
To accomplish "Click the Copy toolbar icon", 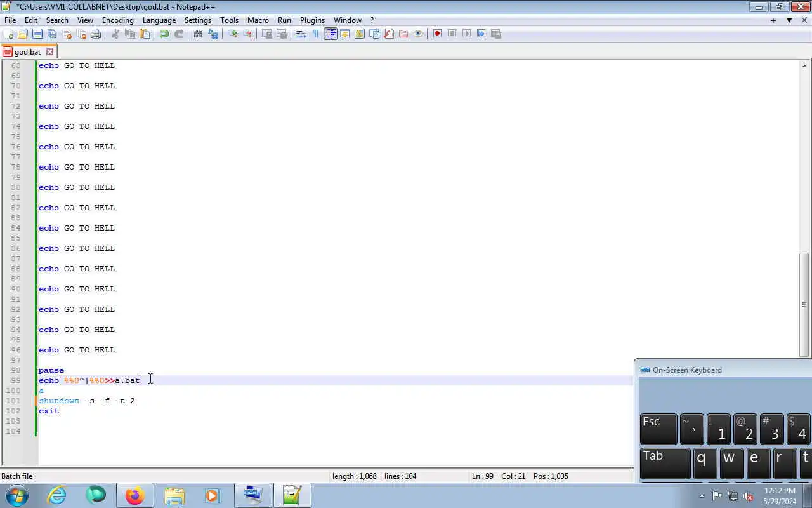I will pyautogui.click(x=130, y=34).
